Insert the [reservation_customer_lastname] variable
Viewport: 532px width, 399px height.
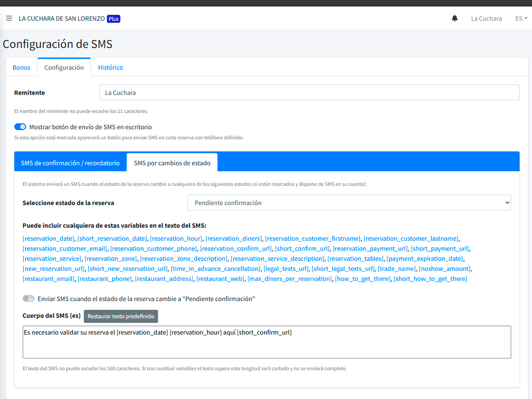(411, 238)
